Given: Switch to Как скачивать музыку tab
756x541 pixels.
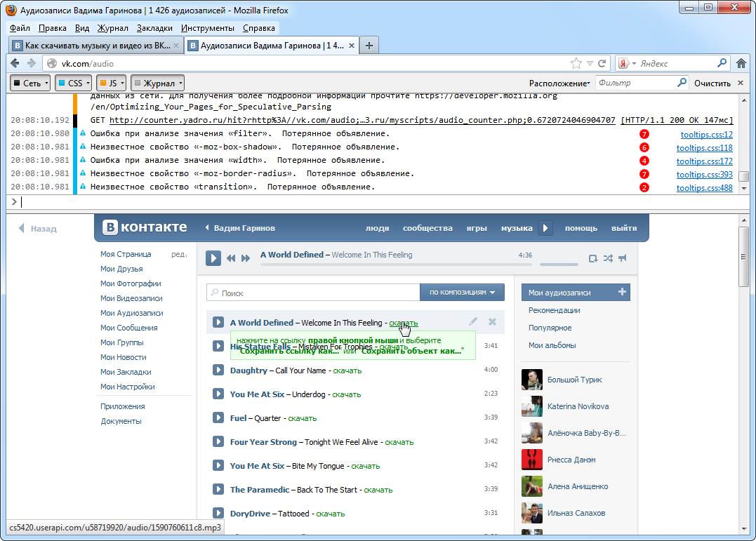Looking at the screenshot, I should [96, 46].
